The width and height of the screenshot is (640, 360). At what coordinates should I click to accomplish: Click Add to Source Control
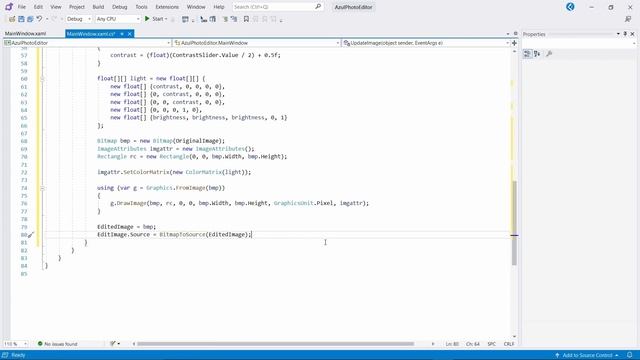587,355
